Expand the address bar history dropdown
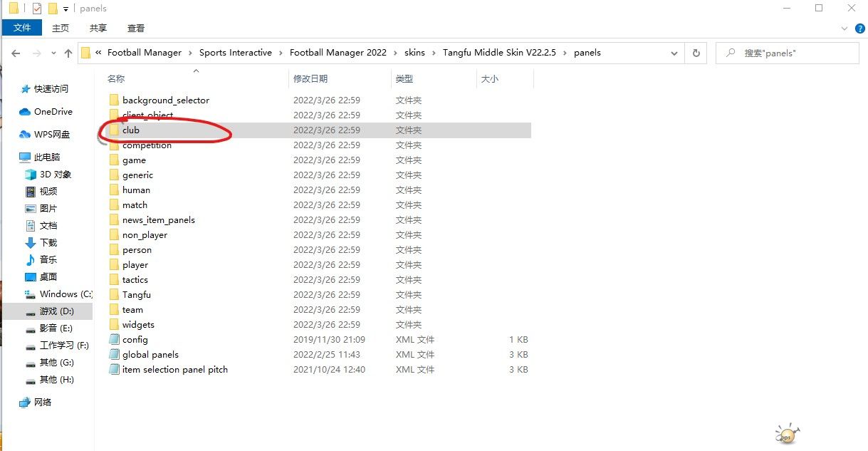 pyautogui.click(x=674, y=53)
